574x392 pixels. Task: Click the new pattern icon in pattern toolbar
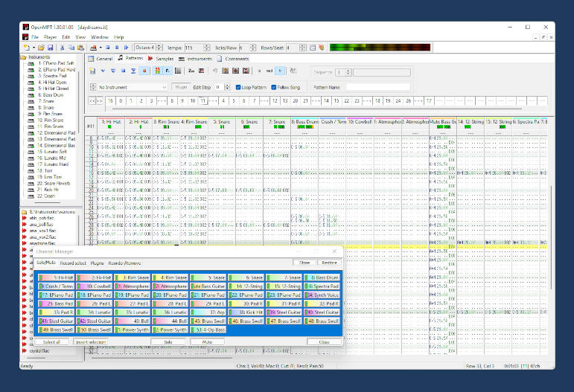click(x=92, y=71)
